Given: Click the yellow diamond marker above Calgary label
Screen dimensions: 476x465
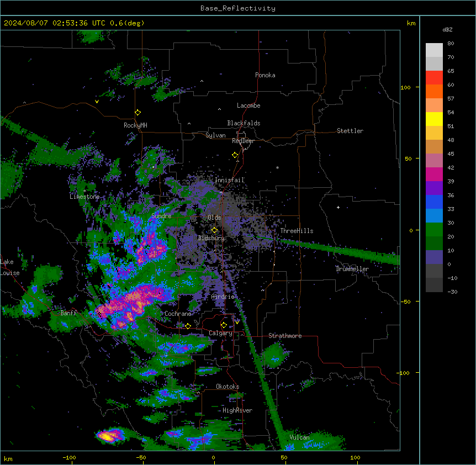Looking at the screenshot, I should click(x=224, y=325).
